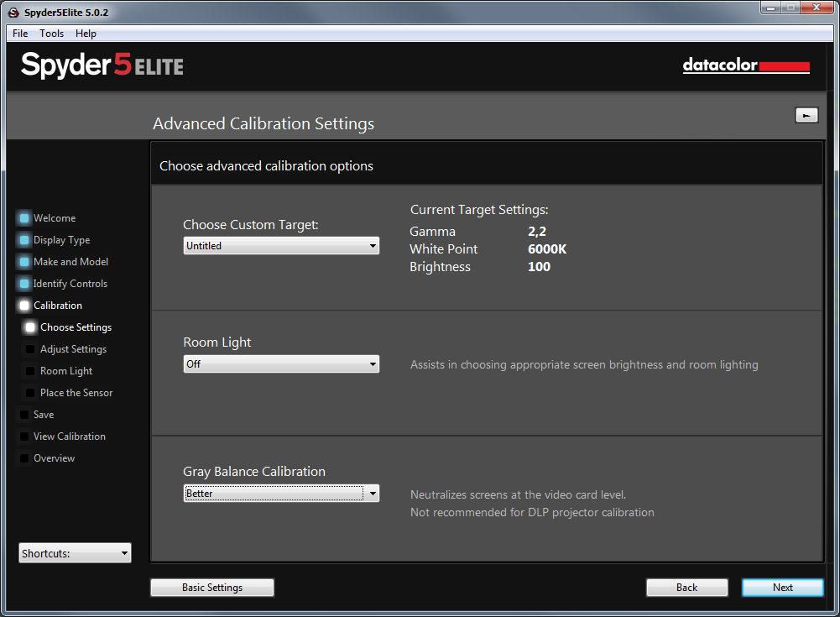Click the Display Type step indicator icon
The height and width of the screenshot is (617, 840).
pyautogui.click(x=24, y=240)
